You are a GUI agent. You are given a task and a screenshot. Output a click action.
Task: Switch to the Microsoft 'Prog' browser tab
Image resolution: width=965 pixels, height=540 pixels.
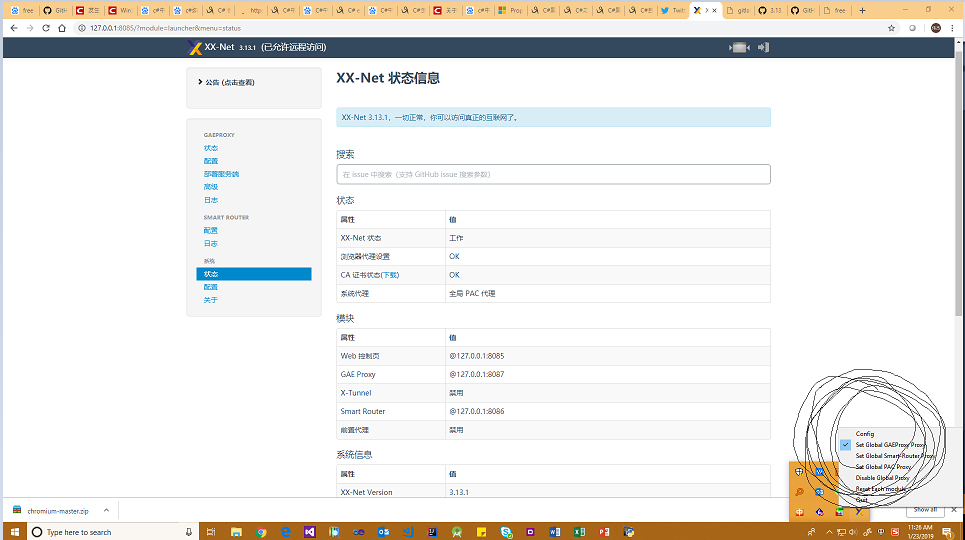click(511, 10)
